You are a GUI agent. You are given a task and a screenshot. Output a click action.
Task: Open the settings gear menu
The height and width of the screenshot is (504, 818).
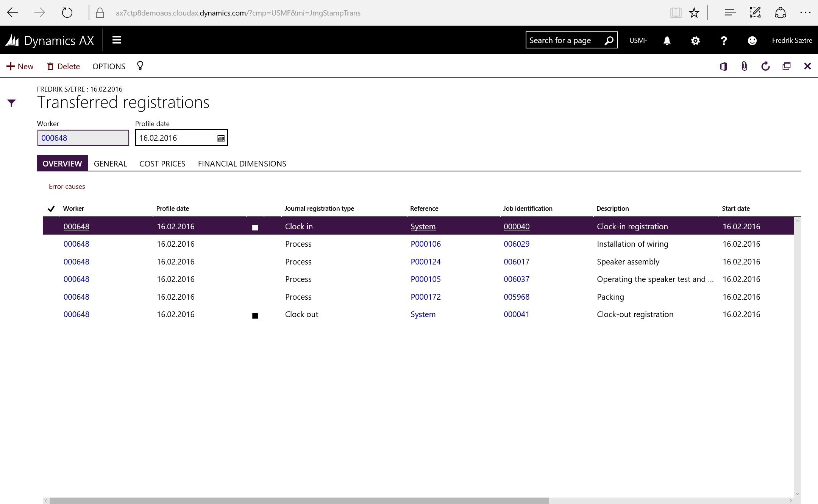tap(695, 40)
